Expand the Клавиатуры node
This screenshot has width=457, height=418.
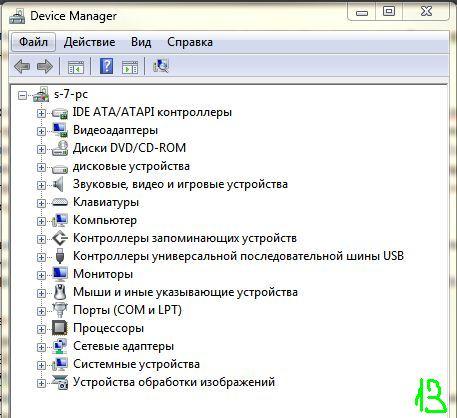tap(41, 203)
